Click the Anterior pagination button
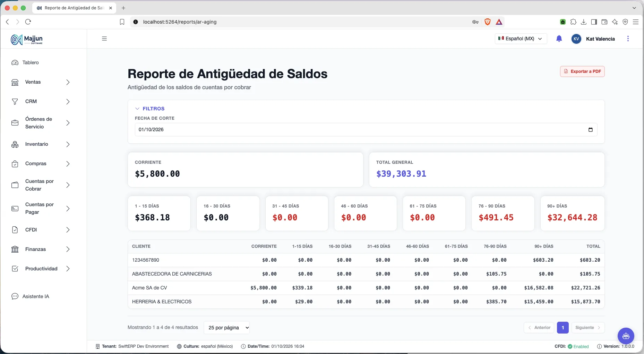This screenshot has width=644, height=354. (x=539, y=328)
